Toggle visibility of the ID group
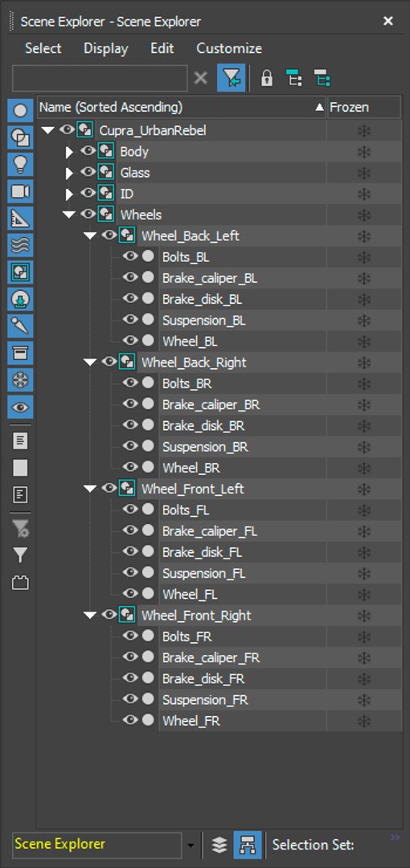 click(x=88, y=193)
